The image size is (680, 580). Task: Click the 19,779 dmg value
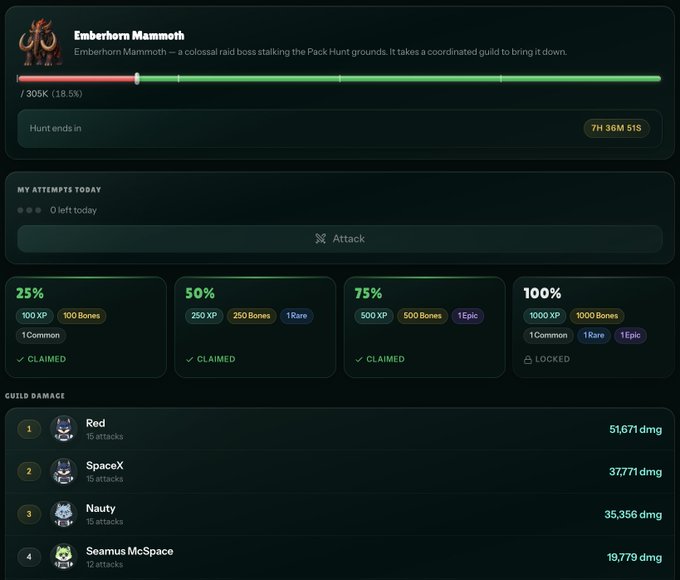[634, 557]
